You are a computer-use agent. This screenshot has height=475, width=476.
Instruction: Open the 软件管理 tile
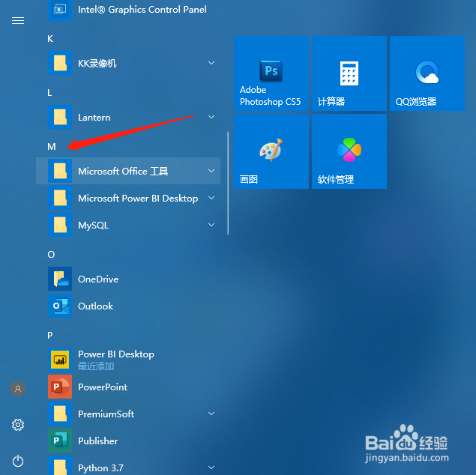pyautogui.click(x=349, y=151)
